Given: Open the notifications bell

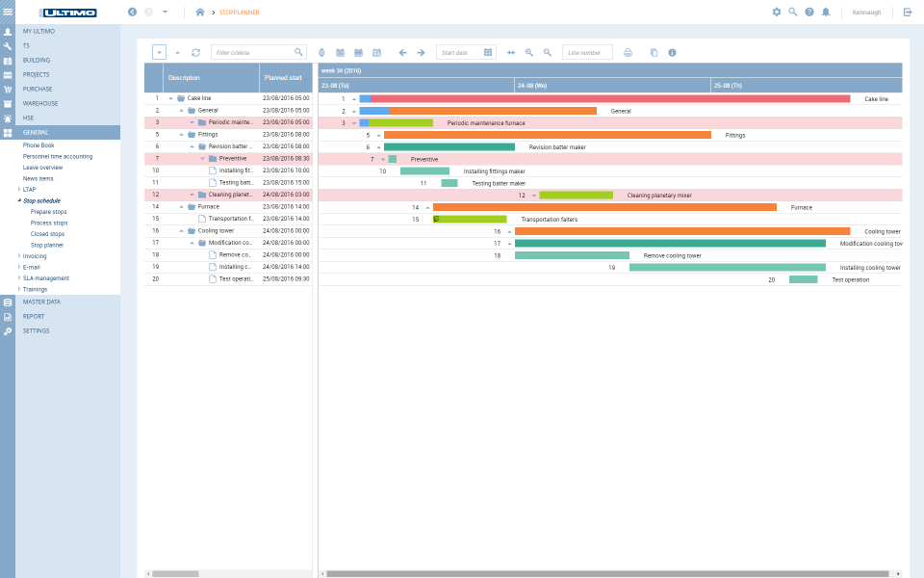Looking at the screenshot, I should (825, 12).
